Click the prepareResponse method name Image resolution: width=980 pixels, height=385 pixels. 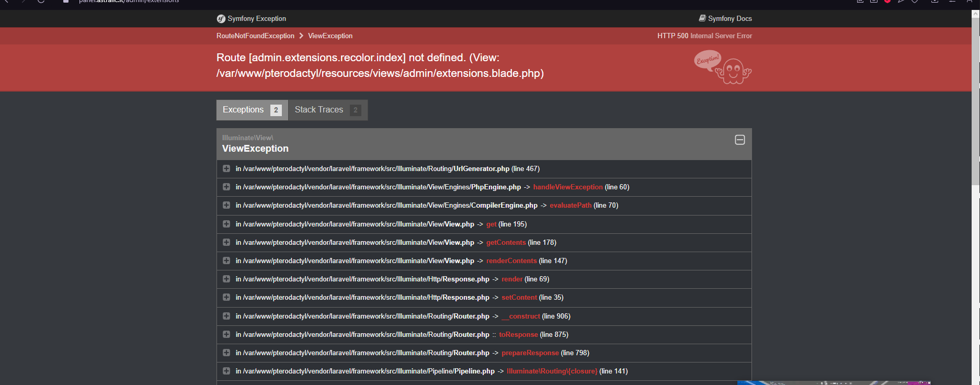click(530, 353)
